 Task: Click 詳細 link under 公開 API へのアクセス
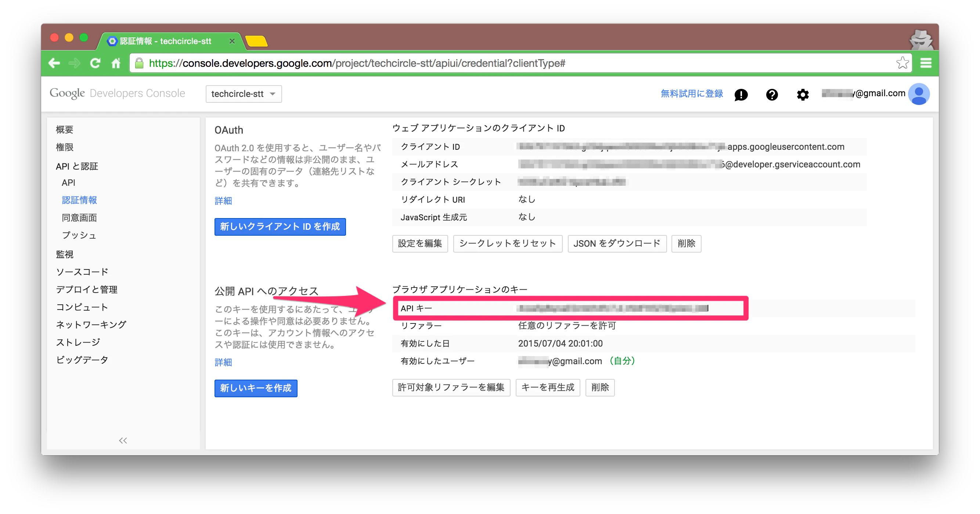click(223, 362)
